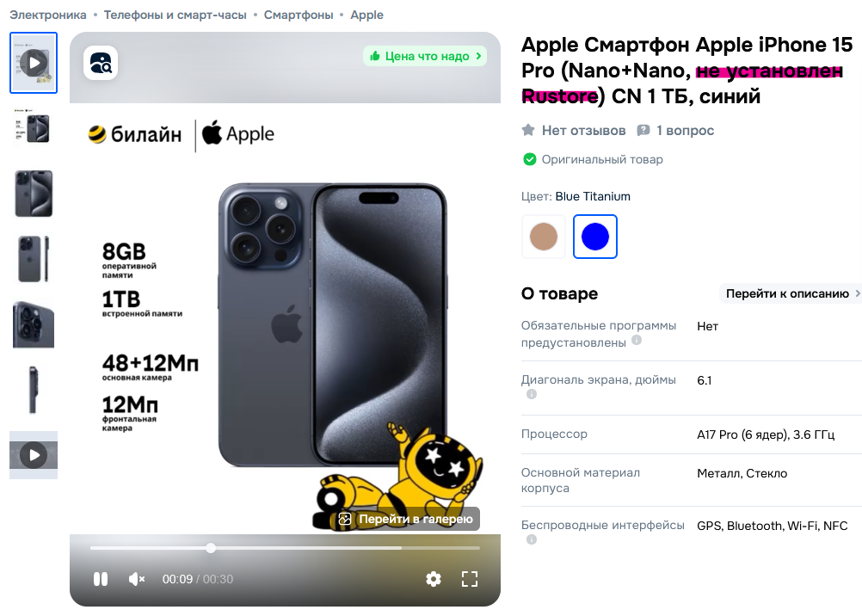
Task: Show info for Обязательные программы предустановлены
Action: click(x=637, y=340)
